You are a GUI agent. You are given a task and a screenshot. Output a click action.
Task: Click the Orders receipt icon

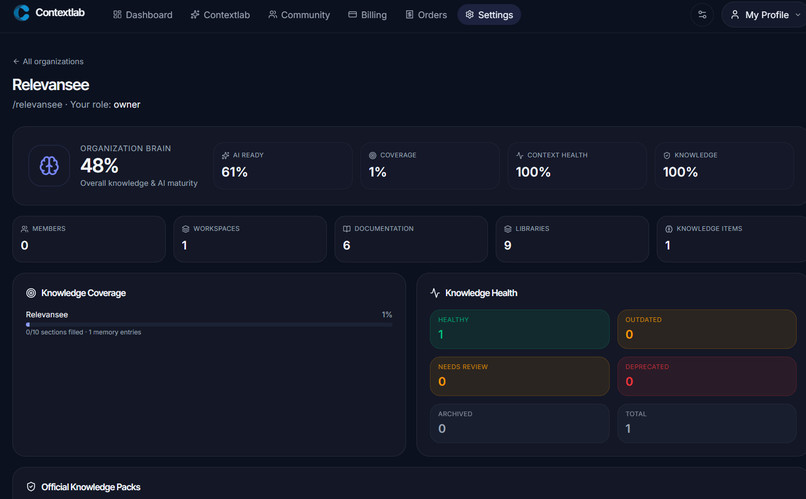coord(409,14)
